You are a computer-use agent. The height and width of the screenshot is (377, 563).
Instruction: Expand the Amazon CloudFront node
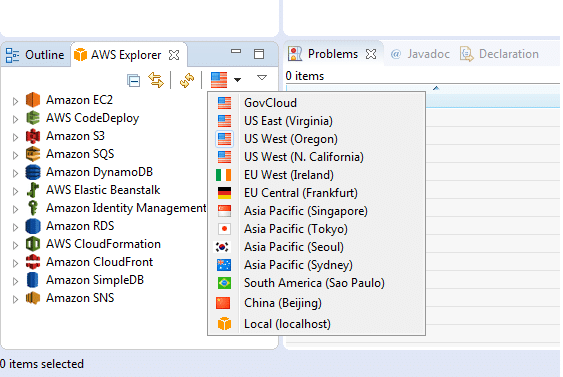[x=15, y=263]
